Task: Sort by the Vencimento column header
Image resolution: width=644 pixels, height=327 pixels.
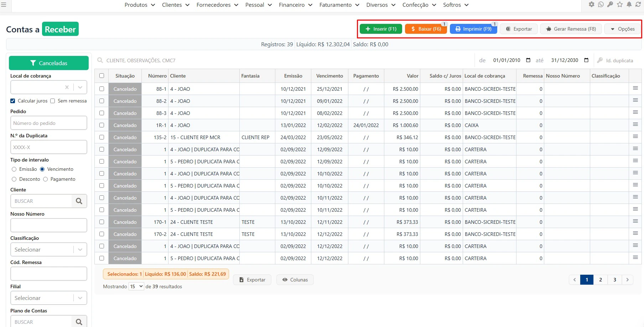Action: click(x=329, y=76)
